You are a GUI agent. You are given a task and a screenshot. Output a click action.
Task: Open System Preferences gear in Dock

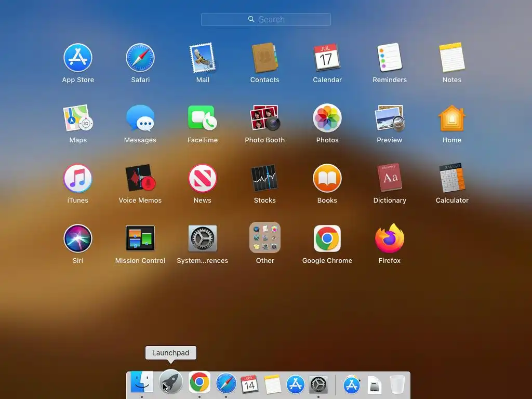[x=318, y=384]
